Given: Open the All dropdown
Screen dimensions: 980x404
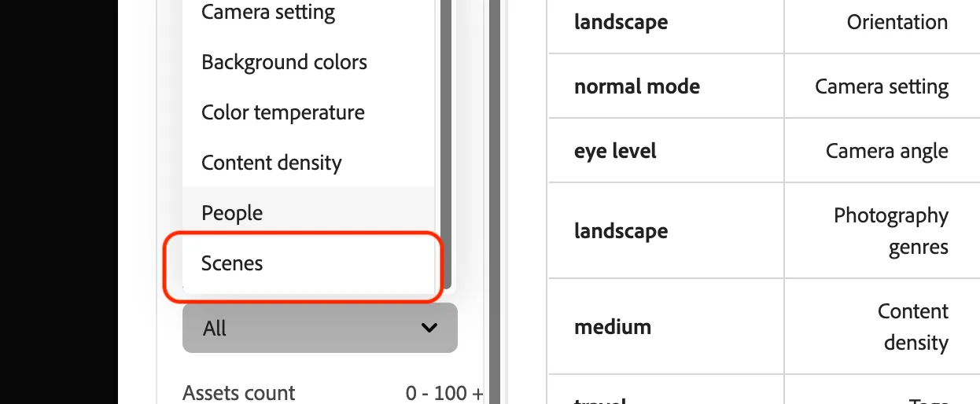Looking at the screenshot, I should [320, 328].
